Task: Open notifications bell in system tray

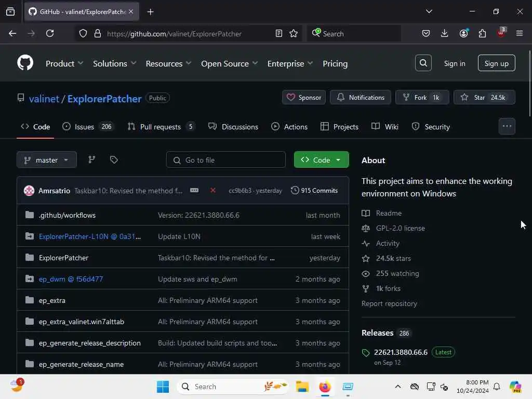Action: tap(497, 387)
